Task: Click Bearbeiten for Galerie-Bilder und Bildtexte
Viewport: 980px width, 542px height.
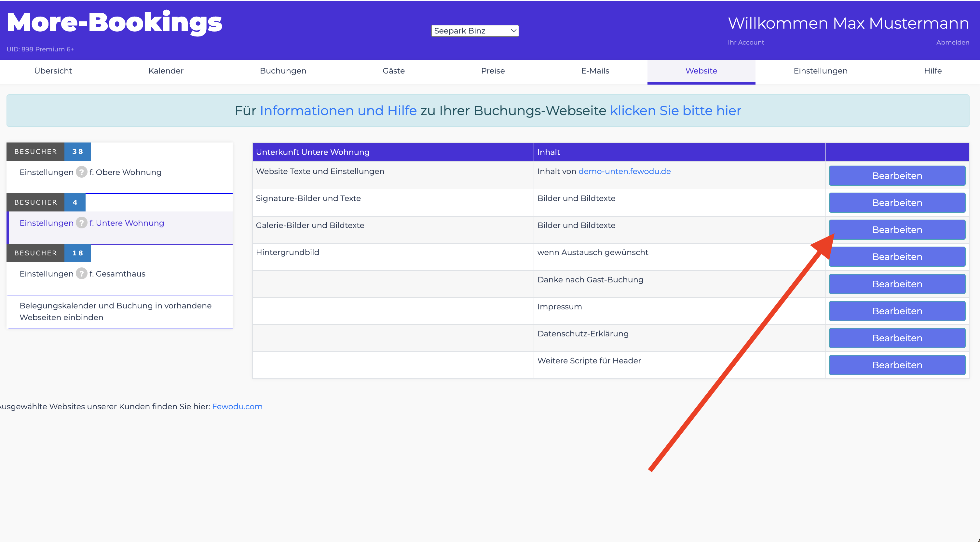Action: (x=897, y=230)
